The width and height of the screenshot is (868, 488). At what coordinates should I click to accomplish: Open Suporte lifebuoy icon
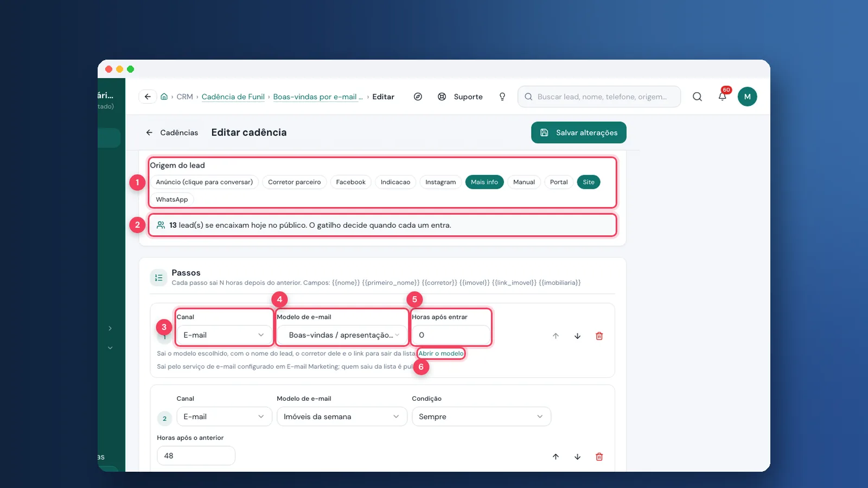[442, 97]
